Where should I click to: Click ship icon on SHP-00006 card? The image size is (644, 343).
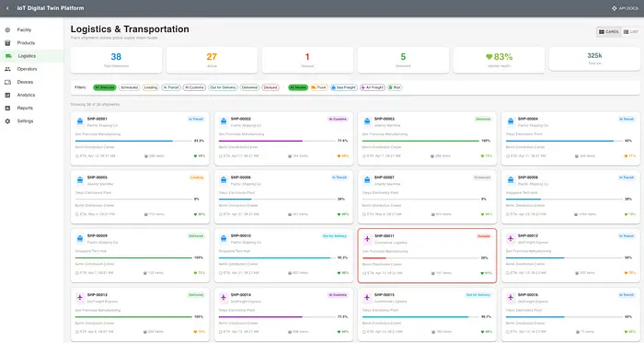tap(224, 180)
